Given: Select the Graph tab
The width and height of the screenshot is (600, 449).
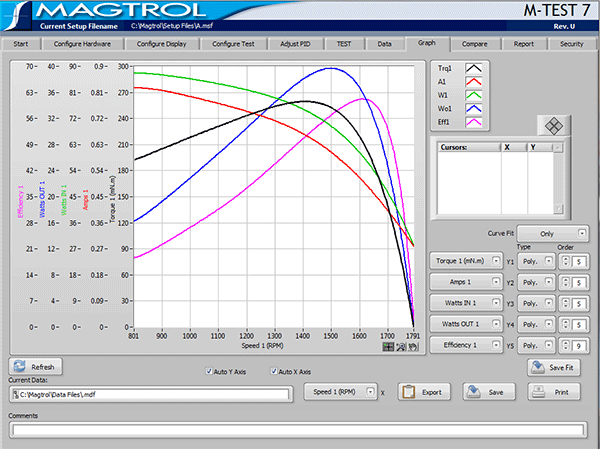Looking at the screenshot, I should click(427, 43).
